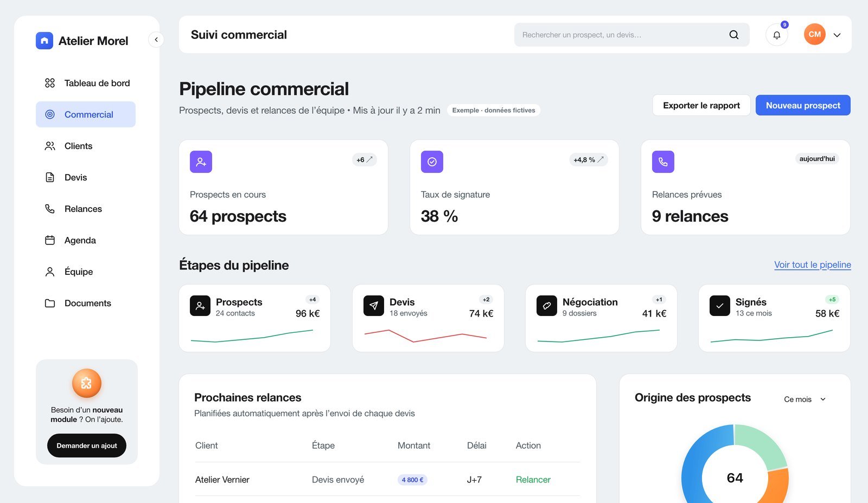Click the Relances phone icon in the sidebar
Image resolution: width=868 pixels, height=503 pixels.
click(50, 209)
